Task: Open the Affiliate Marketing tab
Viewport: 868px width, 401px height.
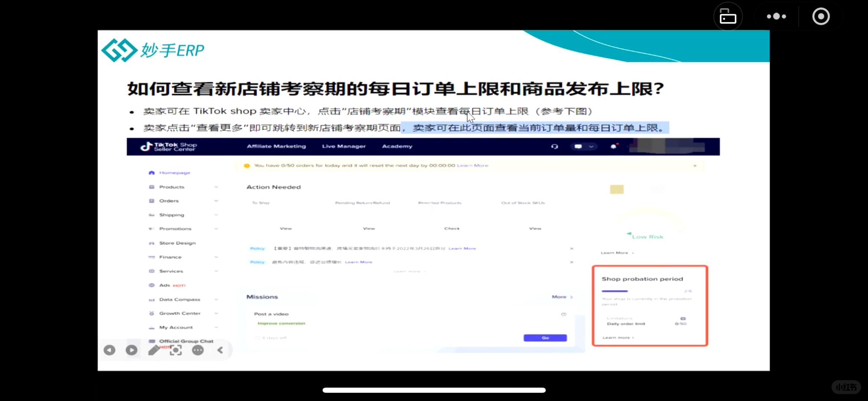Action: (276, 146)
